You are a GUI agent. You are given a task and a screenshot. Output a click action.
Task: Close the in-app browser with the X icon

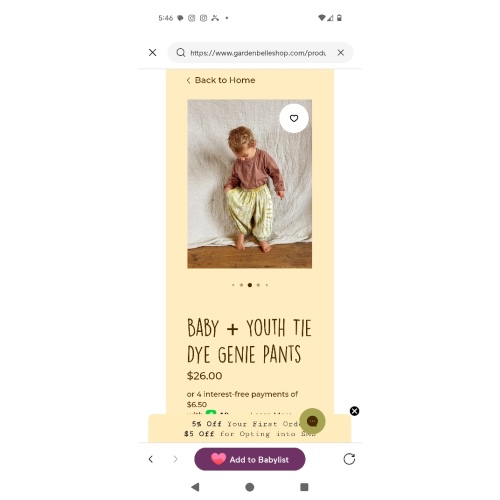[x=153, y=52]
